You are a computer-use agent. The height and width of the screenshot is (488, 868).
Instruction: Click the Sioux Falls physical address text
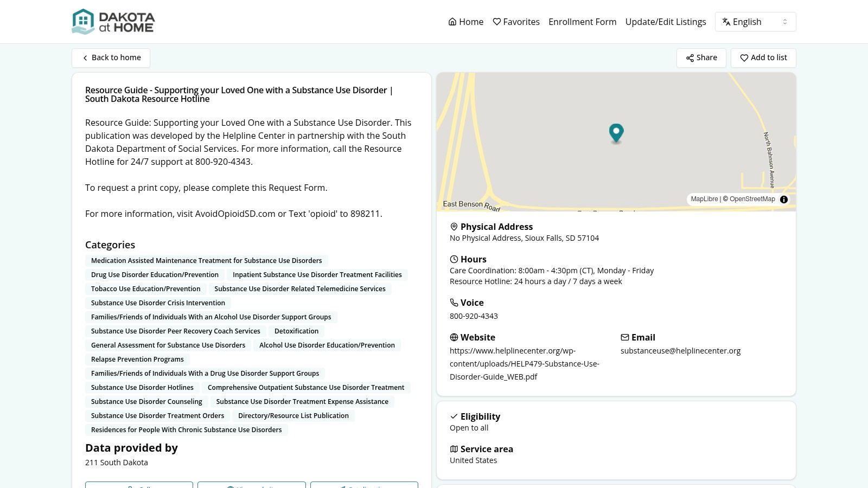click(524, 238)
